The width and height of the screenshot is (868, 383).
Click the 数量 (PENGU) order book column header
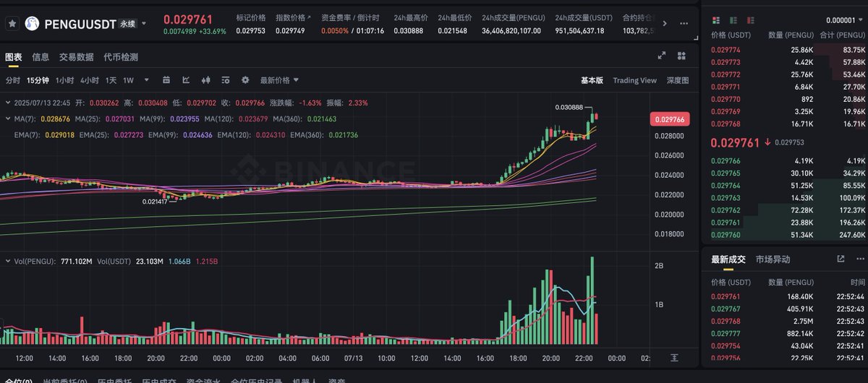792,35
